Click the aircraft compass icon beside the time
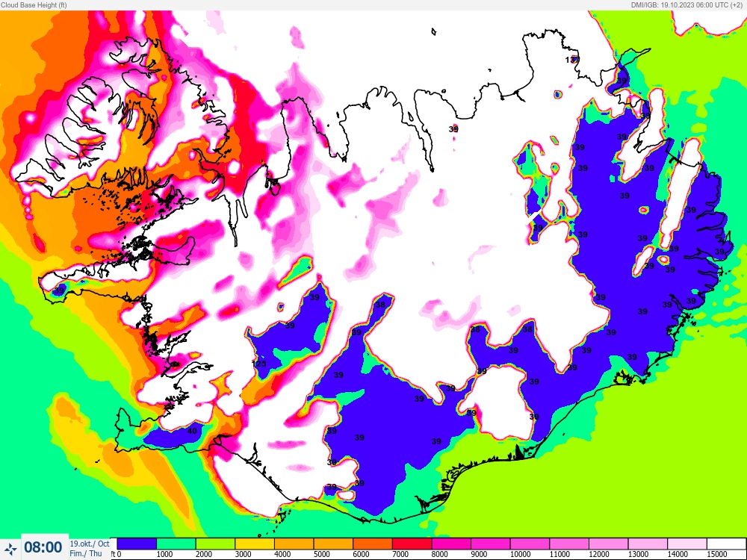This screenshot has height=560, width=747. (10, 549)
